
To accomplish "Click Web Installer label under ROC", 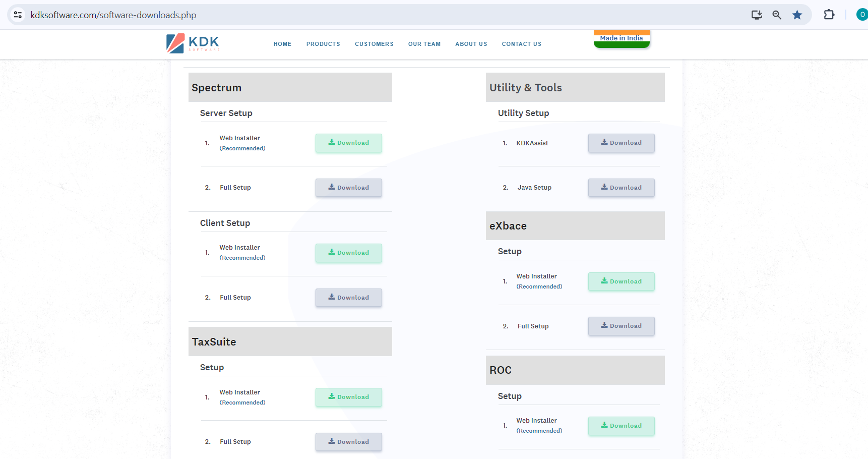I will tap(537, 421).
